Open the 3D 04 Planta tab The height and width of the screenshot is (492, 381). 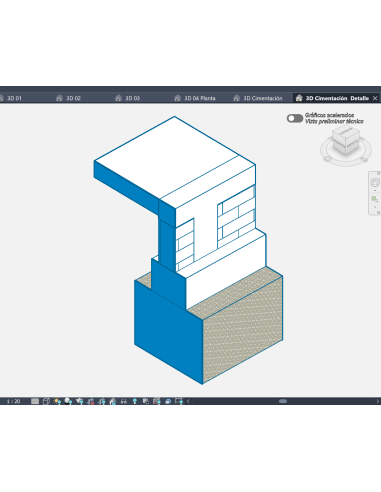(195, 98)
